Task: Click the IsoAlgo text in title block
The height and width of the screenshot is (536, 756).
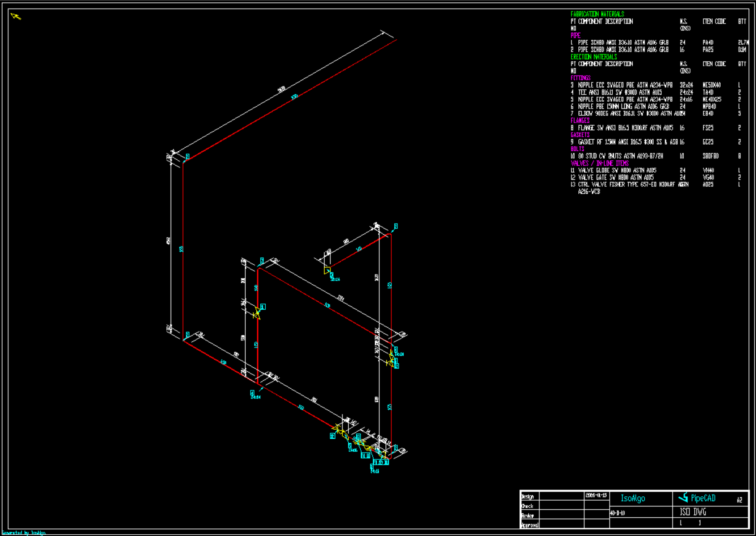Action: [633, 499]
